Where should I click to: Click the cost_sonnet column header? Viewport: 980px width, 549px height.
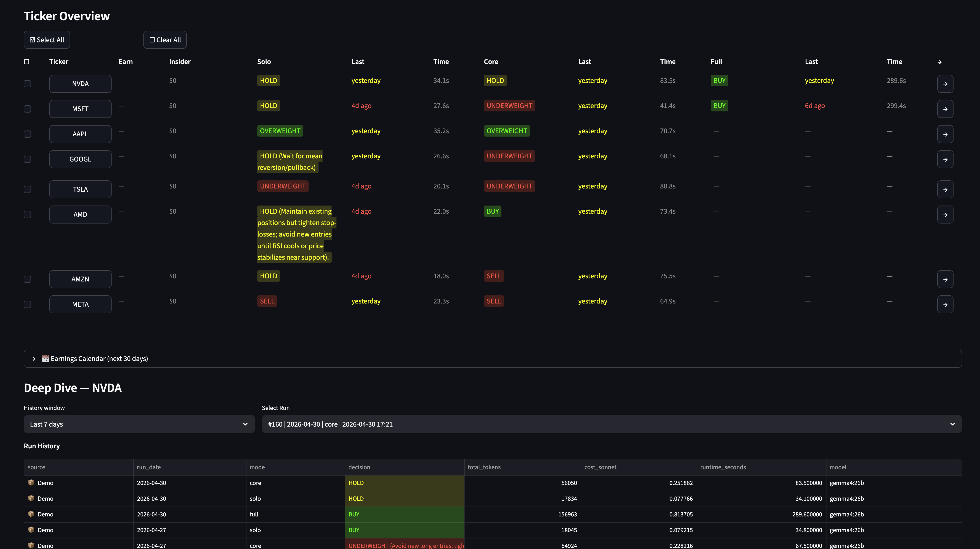coord(639,467)
